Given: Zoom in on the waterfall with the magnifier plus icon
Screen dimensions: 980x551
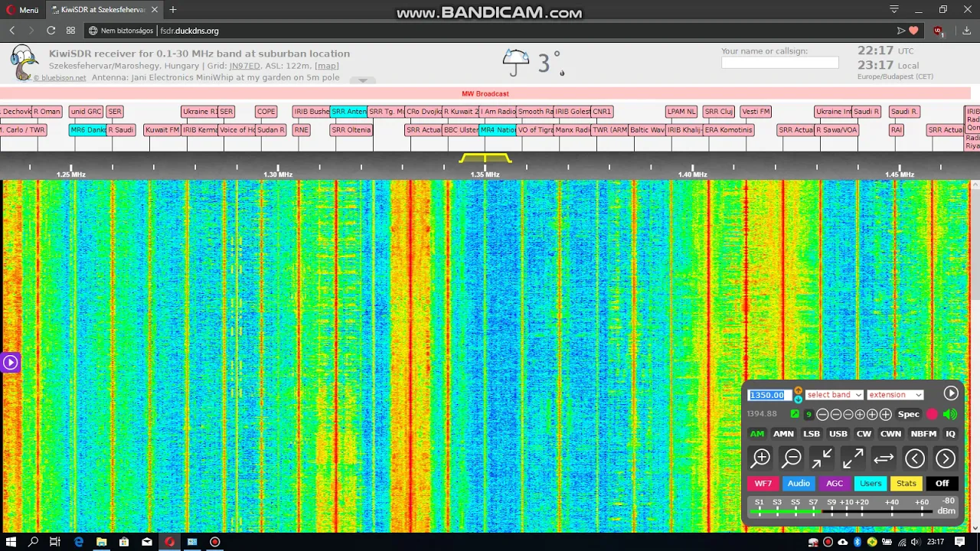Looking at the screenshot, I should 760,458.
